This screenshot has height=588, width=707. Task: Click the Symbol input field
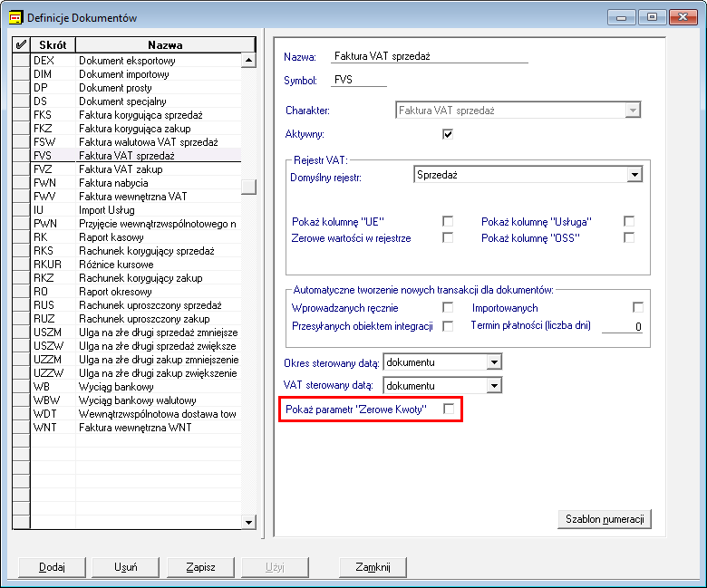[359, 80]
